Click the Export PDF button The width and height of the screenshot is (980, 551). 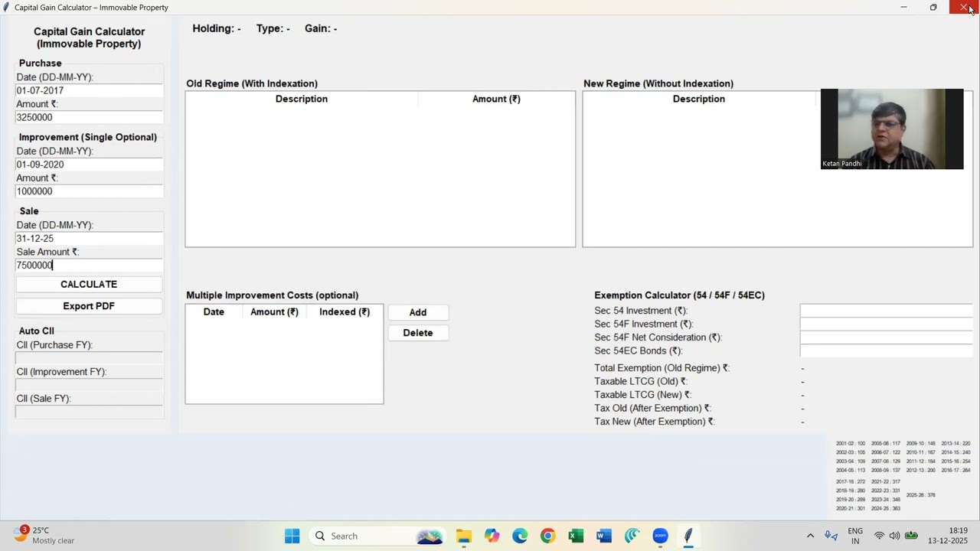pyautogui.click(x=89, y=306)
